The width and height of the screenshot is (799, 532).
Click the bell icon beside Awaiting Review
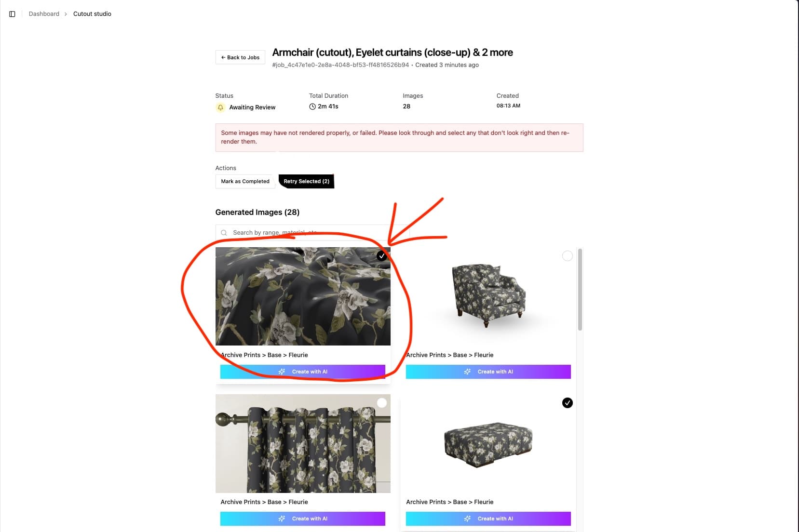(x=221, y=107)
